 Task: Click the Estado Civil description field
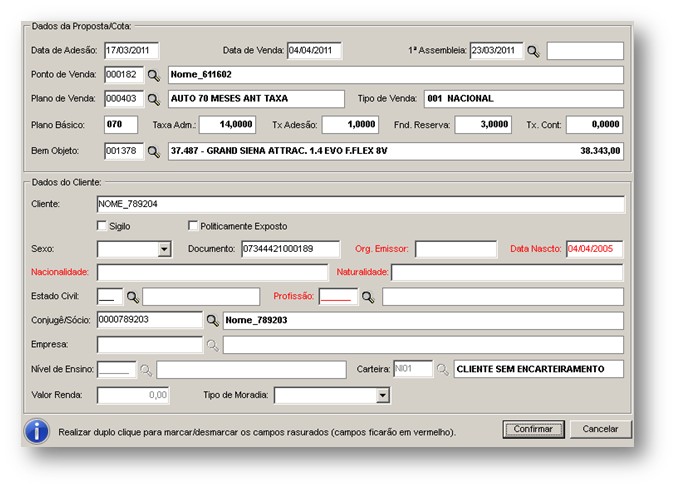(201, 297)
